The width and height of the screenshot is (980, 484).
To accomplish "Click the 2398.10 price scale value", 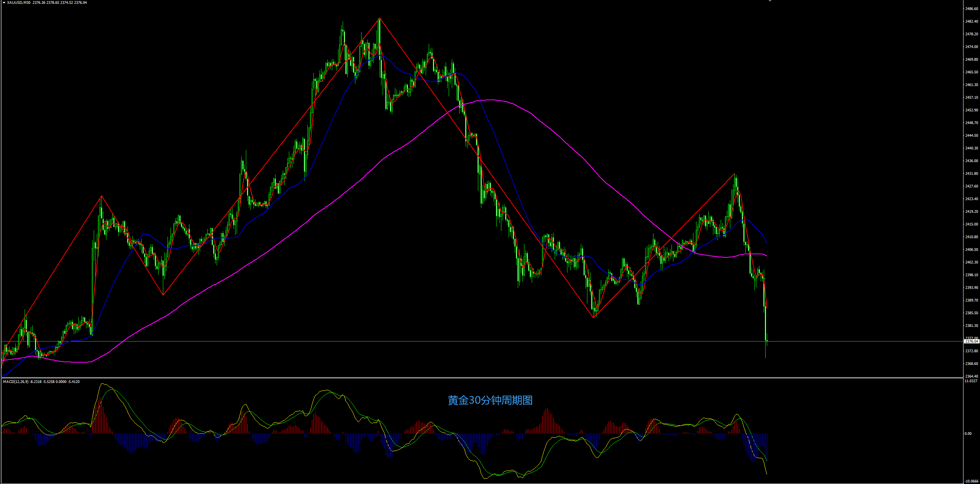I will point(972,275).
